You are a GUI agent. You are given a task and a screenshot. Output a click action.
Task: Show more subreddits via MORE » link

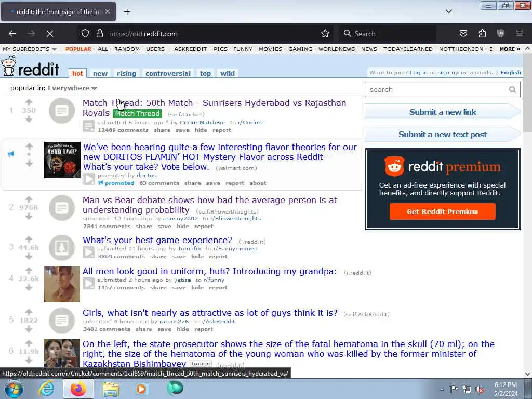(x=510, y=49)
